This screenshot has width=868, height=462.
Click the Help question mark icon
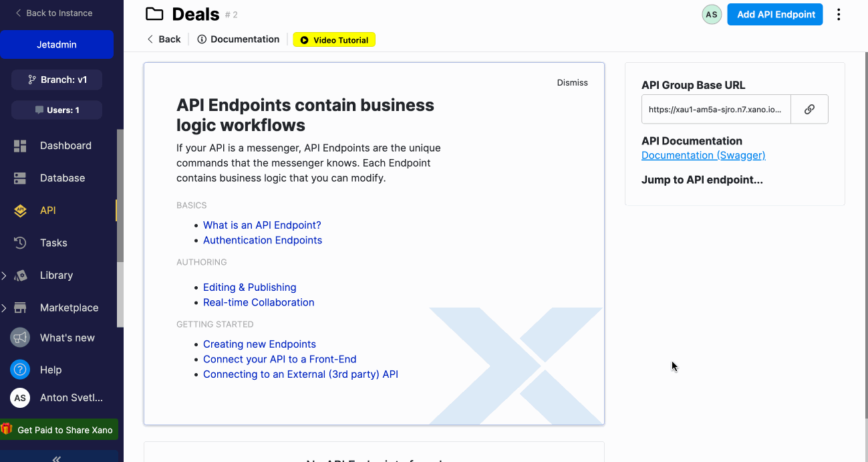pyautogui.click(x=20, y=369)
